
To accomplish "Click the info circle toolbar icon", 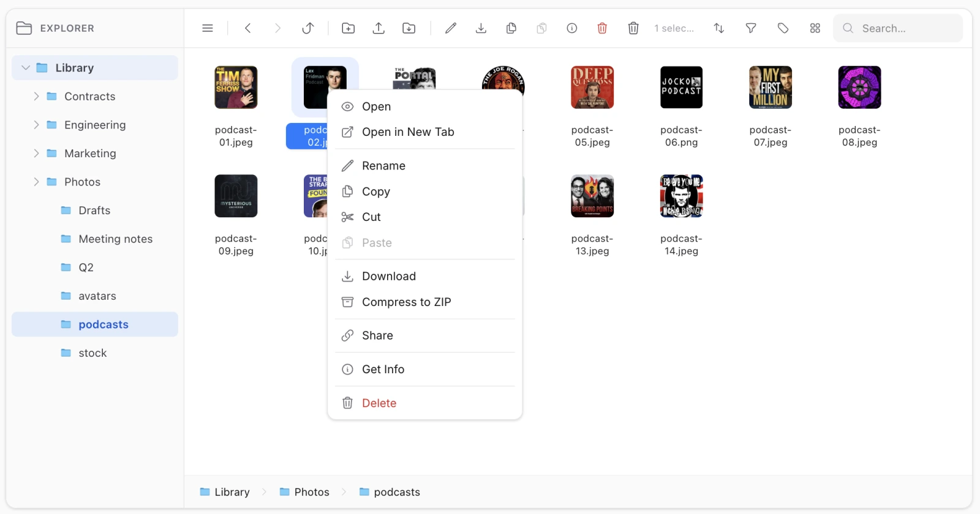I will click(572, 28).
